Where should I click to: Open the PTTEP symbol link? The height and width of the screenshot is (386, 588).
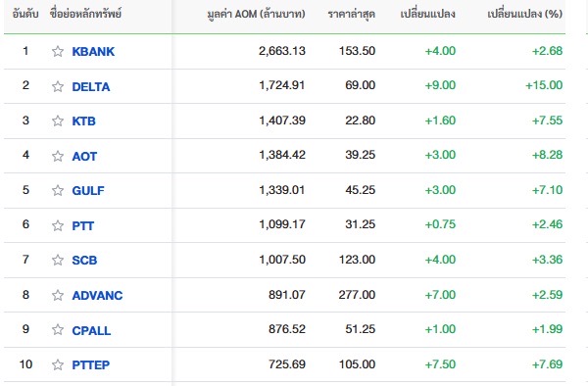tap(91, 364)
